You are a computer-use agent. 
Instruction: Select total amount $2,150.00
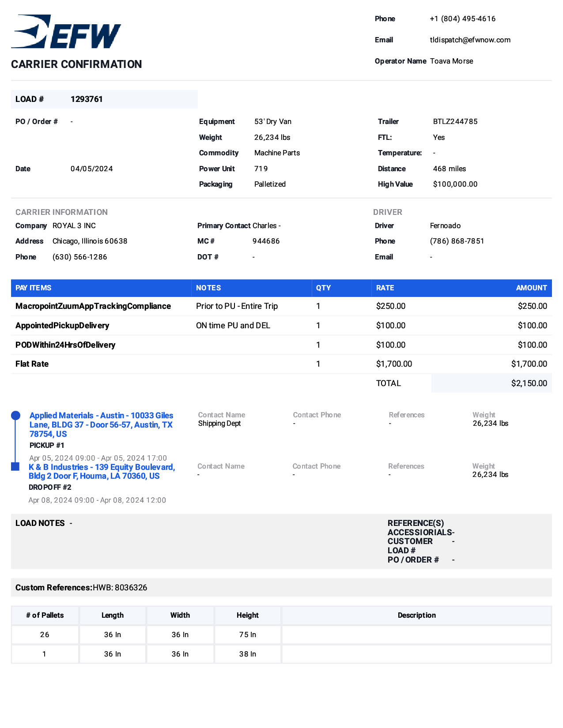529,383
